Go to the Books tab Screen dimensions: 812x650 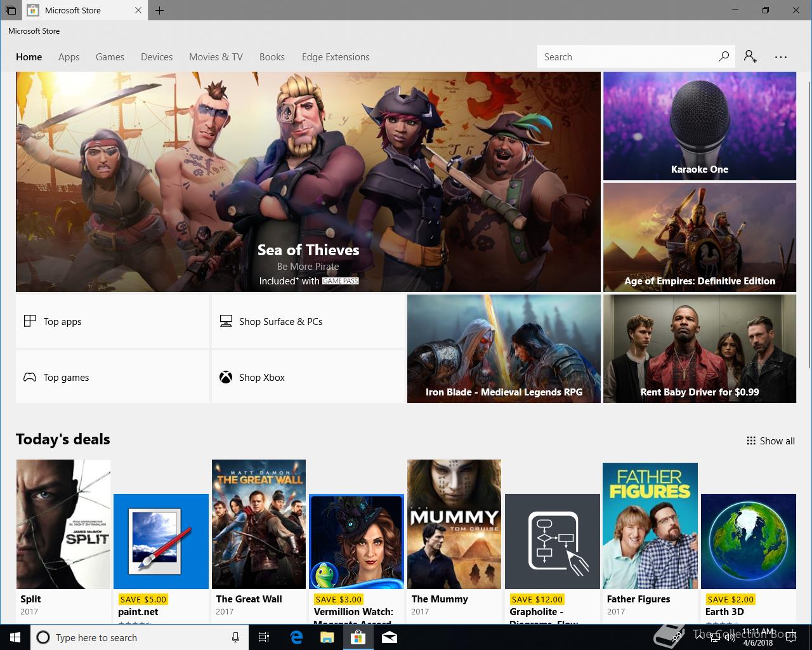(x=272, y=56)
